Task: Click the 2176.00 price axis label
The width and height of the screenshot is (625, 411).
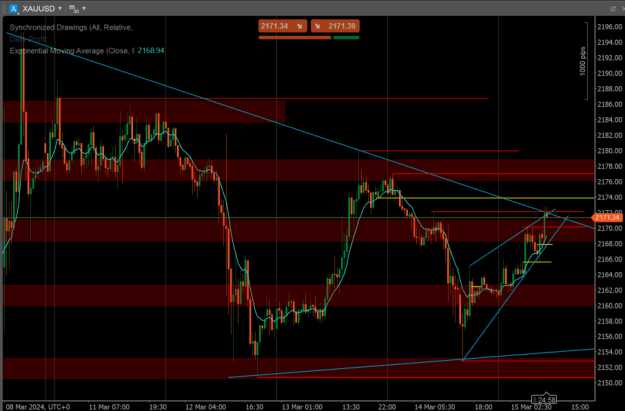Action: click(x=609, y=182)
